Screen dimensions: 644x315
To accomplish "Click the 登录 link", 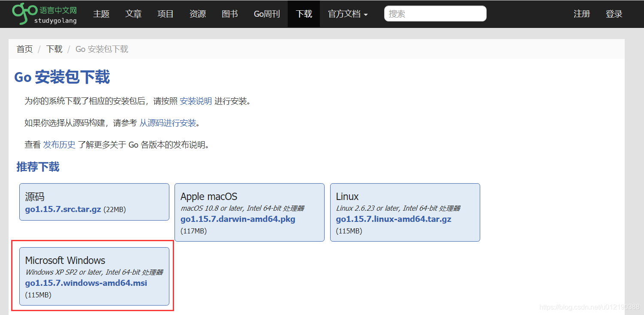I will [x=614, y=14].
